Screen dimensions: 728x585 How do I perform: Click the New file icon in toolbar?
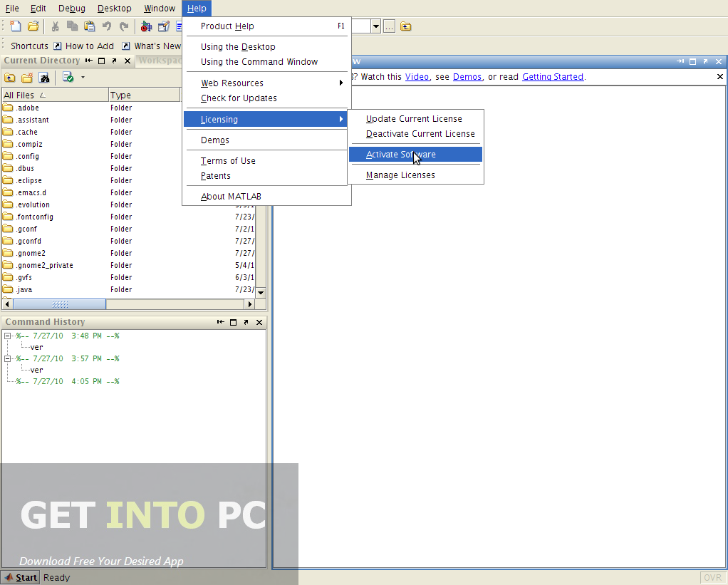tap(16, 26)
